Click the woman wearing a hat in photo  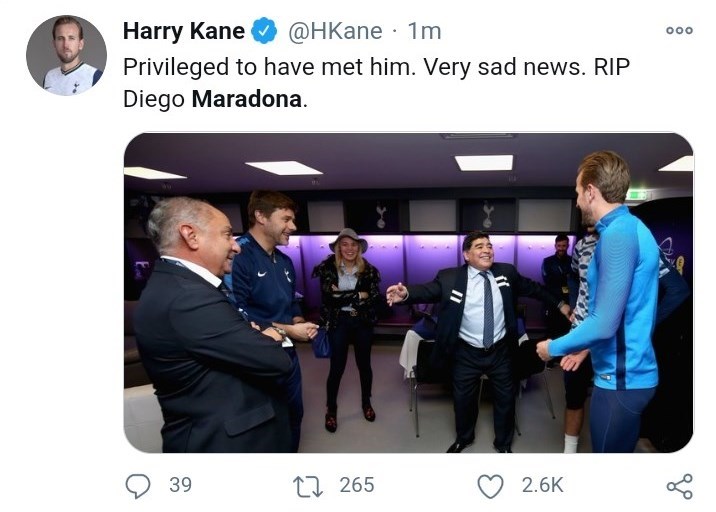point(347,320)
